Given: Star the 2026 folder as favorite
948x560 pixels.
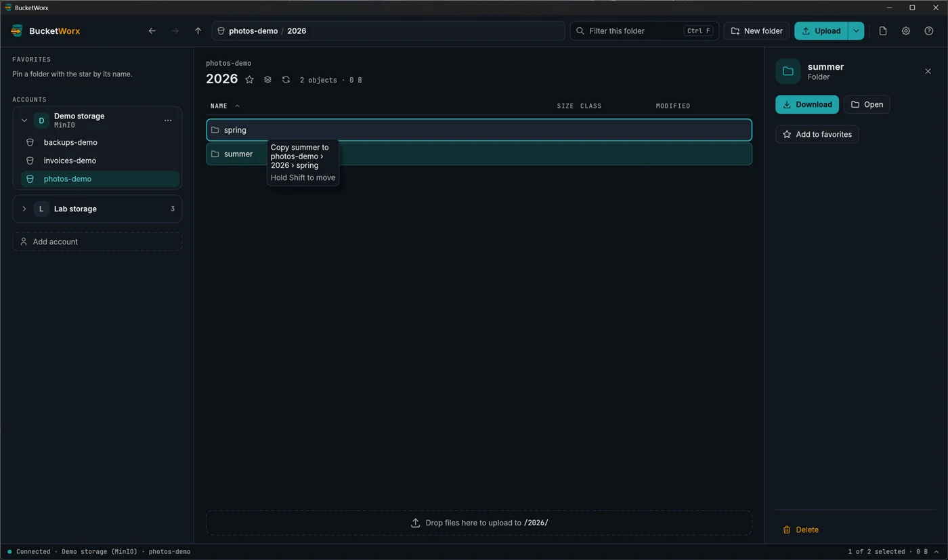Looking at the screenshot, I should 249,80.
